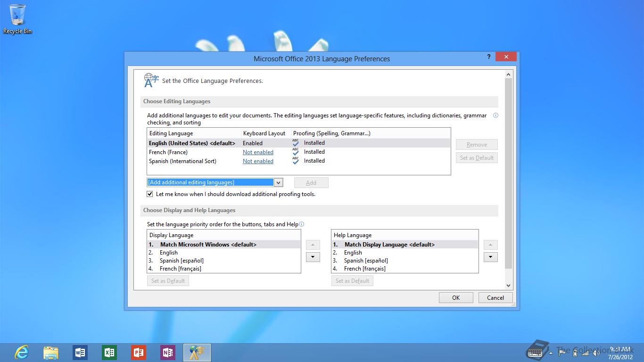Launch PowerPoint 2013 from the taskbar
This screenshot has width=644, height=362.
tap(139, 352)
